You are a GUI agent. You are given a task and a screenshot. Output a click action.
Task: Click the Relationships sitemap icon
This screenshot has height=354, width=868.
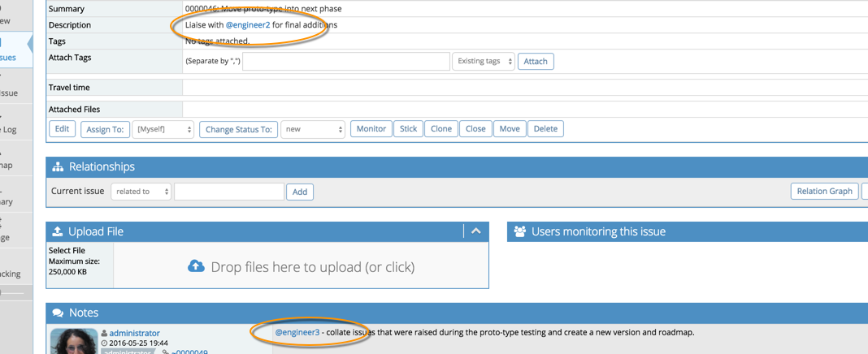tap(58, 166)
